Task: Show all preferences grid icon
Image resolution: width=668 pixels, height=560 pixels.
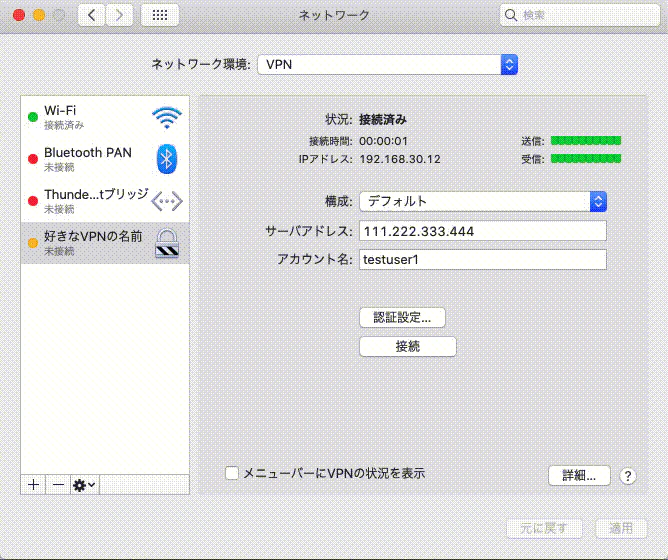Action: pos(160,15)
